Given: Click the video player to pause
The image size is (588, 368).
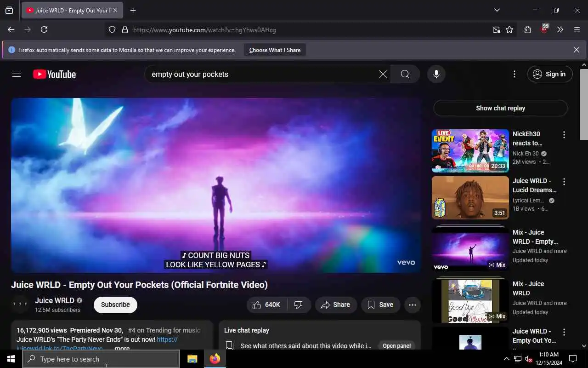Looking at the screenshot, I should pyautogui.click(x=216, y=185).
